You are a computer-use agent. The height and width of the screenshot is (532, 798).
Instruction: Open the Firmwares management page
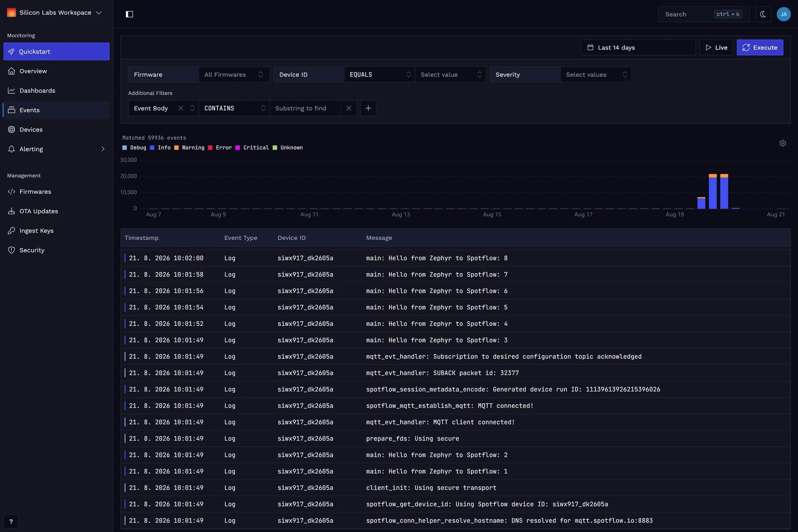click(x=57, y=192)
